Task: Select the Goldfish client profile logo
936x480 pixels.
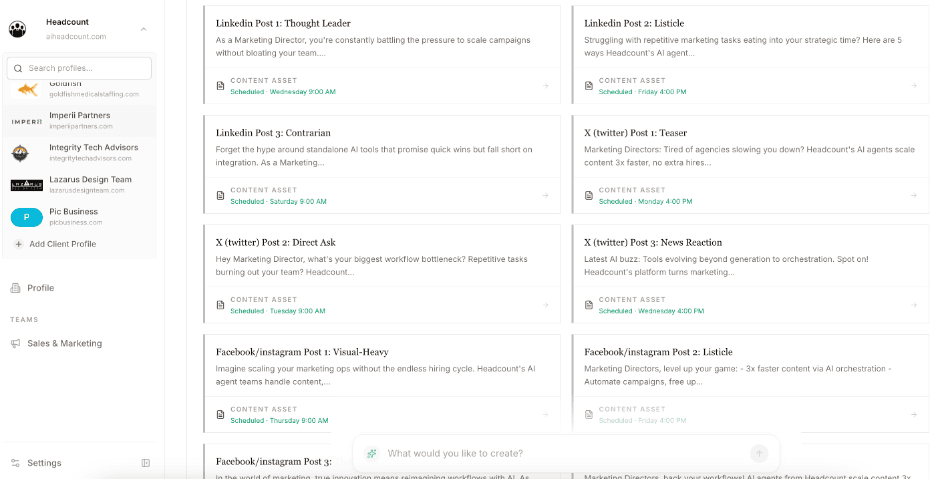Action: 27,90
